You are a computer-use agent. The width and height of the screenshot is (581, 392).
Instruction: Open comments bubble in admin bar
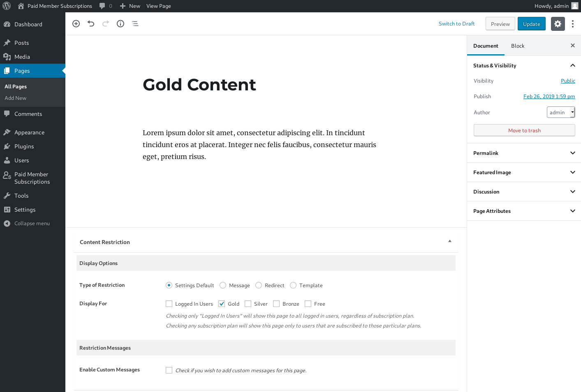105,6
